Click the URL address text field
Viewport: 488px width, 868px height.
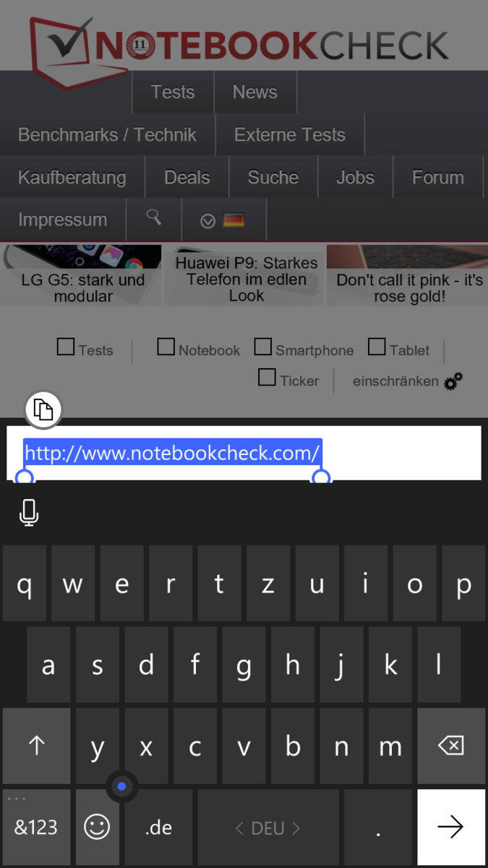[244, 453]
